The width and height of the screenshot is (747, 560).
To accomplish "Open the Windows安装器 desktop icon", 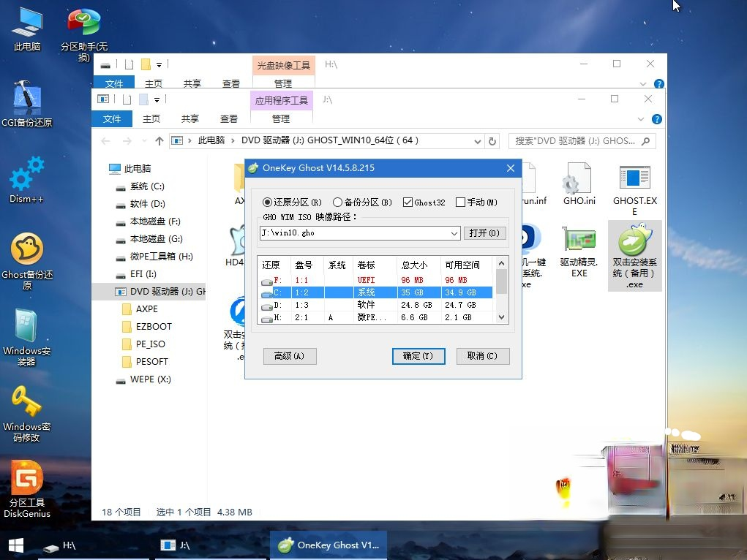I will click(x=26, y=337).
